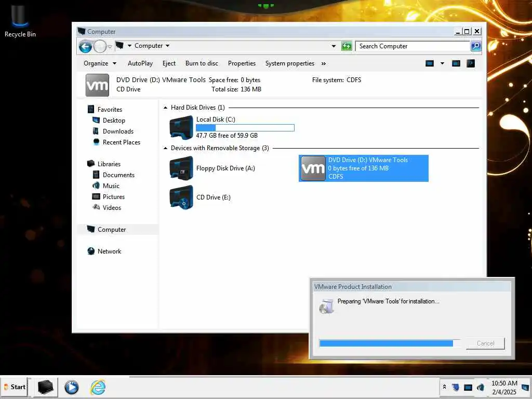Viewport: 532px width, 399px height.
Task: Open Network in the navigation pane
Action: 109,251
